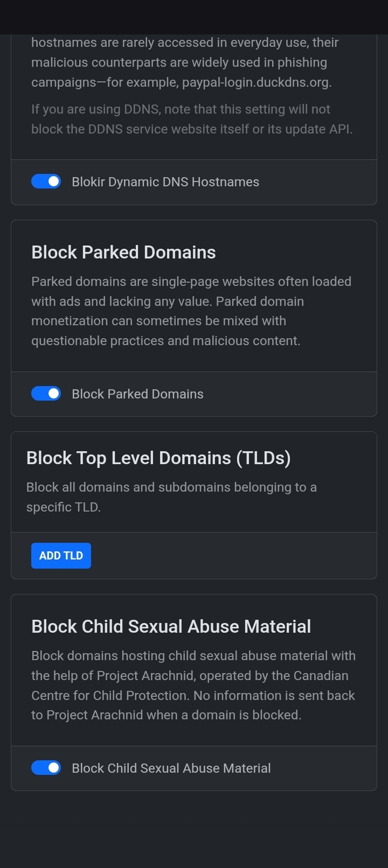The image size is (388, 868).
Task: Click the Project Arachnid description paragraph
Action: tap(193, 685)
